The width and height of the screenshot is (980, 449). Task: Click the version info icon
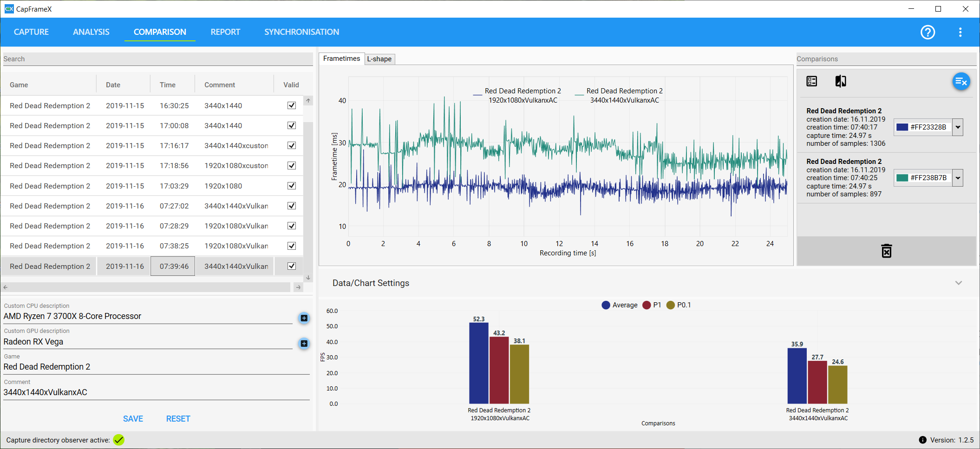click(922, 440)
